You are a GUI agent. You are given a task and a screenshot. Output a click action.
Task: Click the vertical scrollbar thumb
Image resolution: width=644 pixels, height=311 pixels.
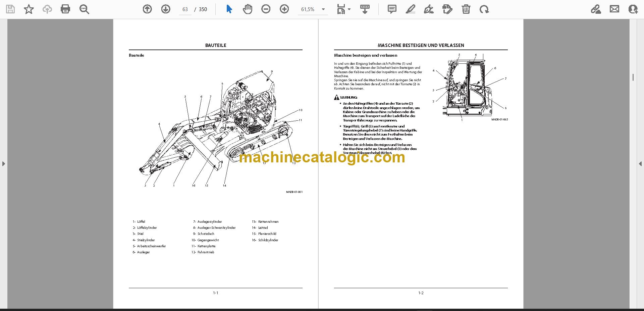[x=633, y=77]
